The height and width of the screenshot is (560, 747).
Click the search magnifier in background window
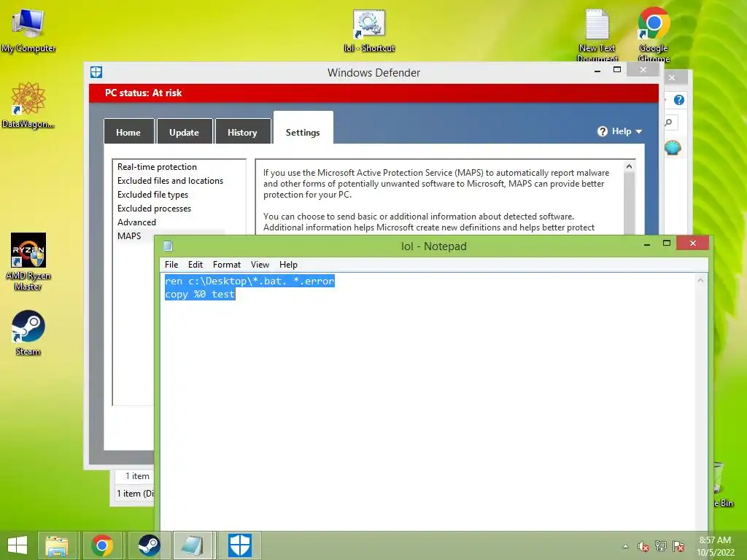(669, 122)
